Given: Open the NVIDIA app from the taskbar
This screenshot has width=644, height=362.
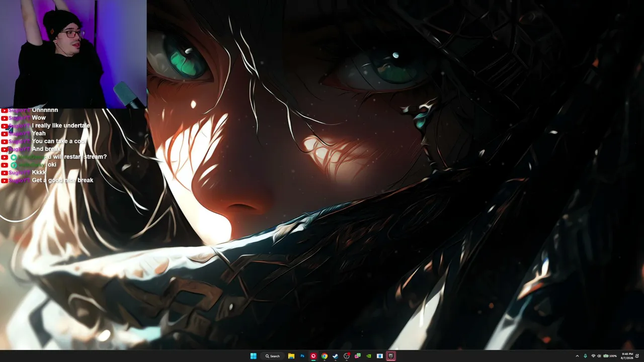Looking at the screenshot, I should coord(369,356).
